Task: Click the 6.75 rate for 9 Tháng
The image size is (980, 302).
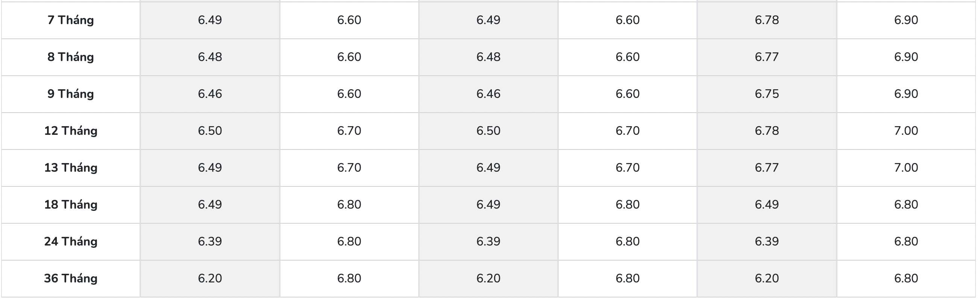Action: coord(766,94)
